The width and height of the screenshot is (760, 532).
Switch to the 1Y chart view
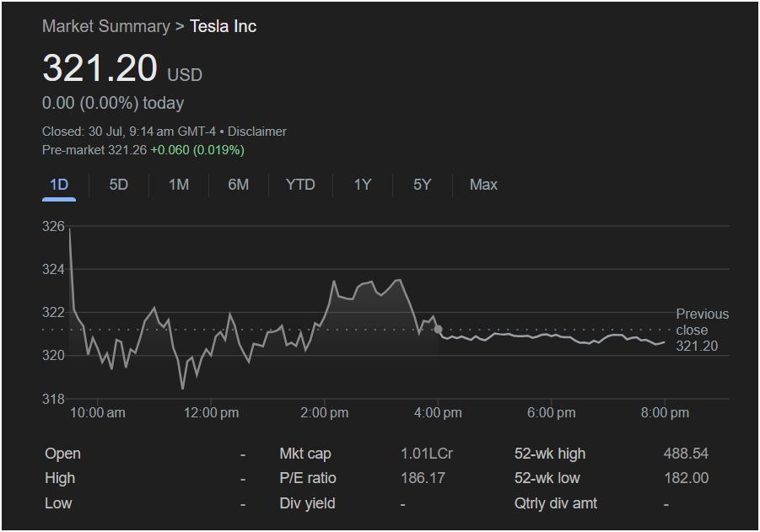[x=363, y=185]
